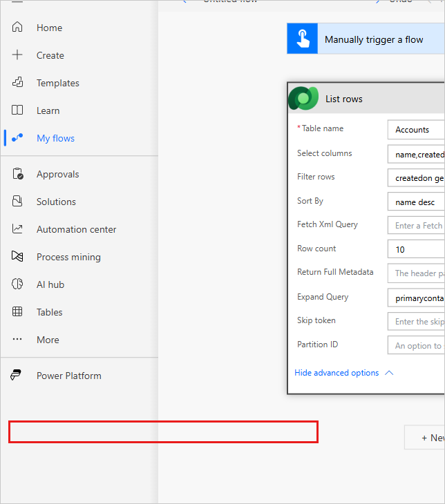This screenshot has width=445, height=504.
Task: Click the List rows action header
Action: click(366, 98)
